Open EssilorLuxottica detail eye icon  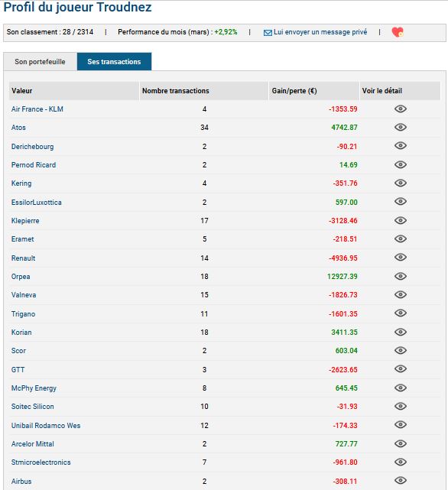(x=400, y=202)
